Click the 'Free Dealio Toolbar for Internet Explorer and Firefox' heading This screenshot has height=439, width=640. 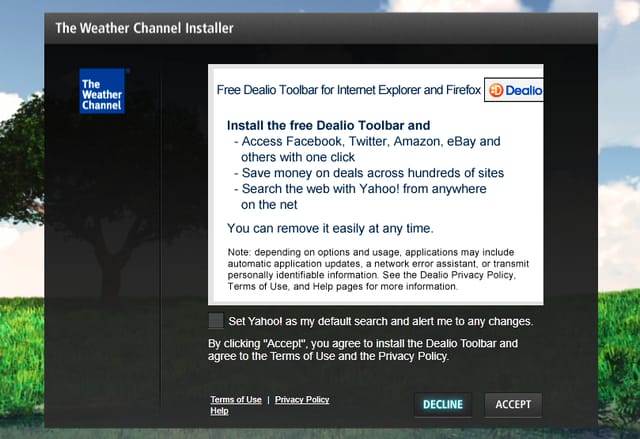pos(349,90)
